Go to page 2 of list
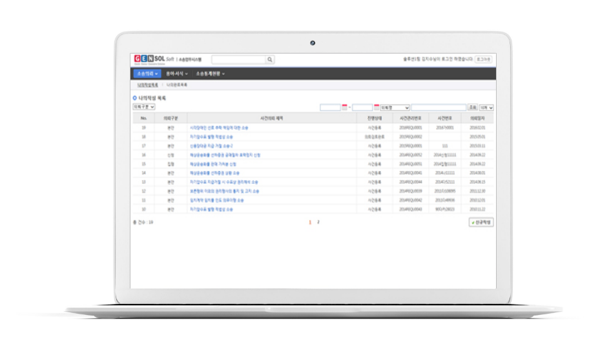The width and height of the screenshot is (600, 364). click(318, 222)
